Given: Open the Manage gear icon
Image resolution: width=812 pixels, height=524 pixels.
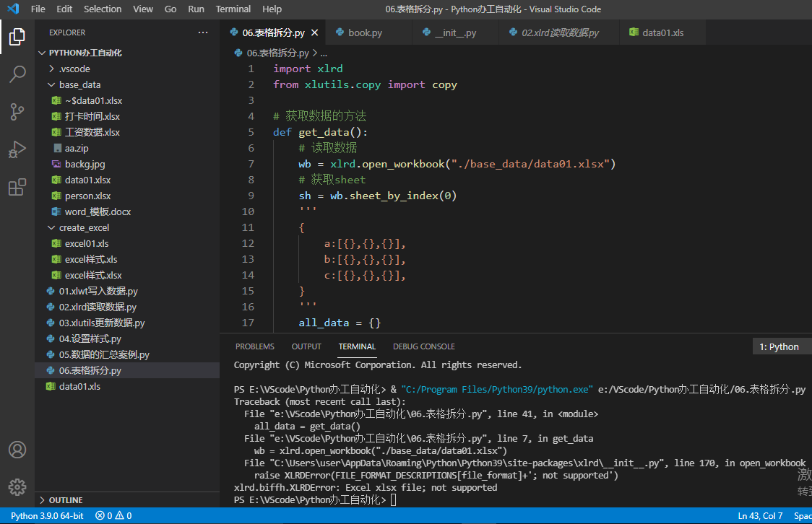Looking at the screenshot, I should pyautogui.click(x=17, y=486).
